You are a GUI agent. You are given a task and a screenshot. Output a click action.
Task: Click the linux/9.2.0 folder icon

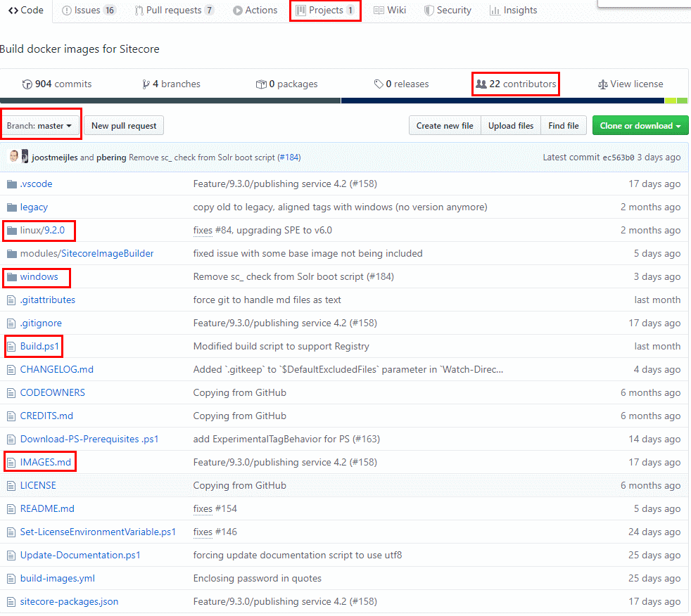12,231
